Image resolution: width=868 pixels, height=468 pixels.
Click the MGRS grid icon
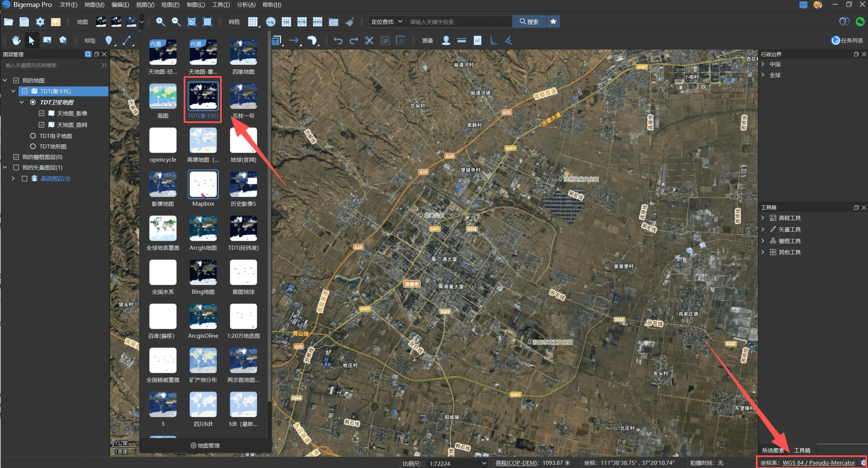317,22
